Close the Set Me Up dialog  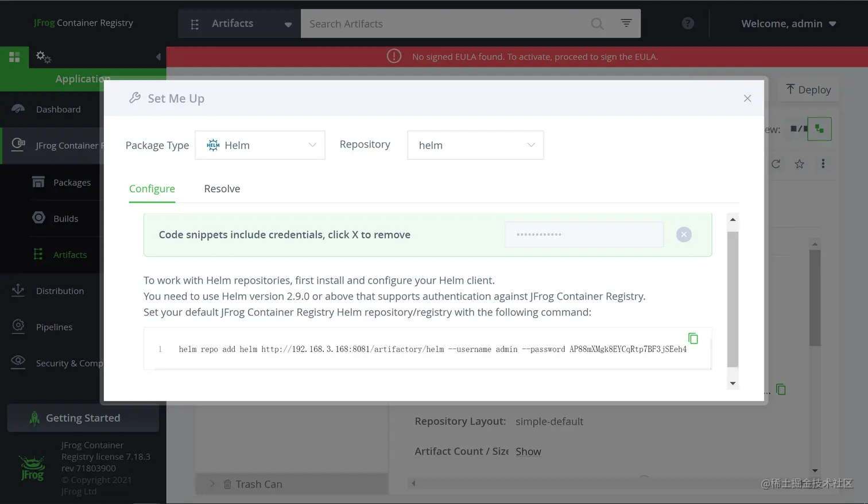click(x=747, y=98)
